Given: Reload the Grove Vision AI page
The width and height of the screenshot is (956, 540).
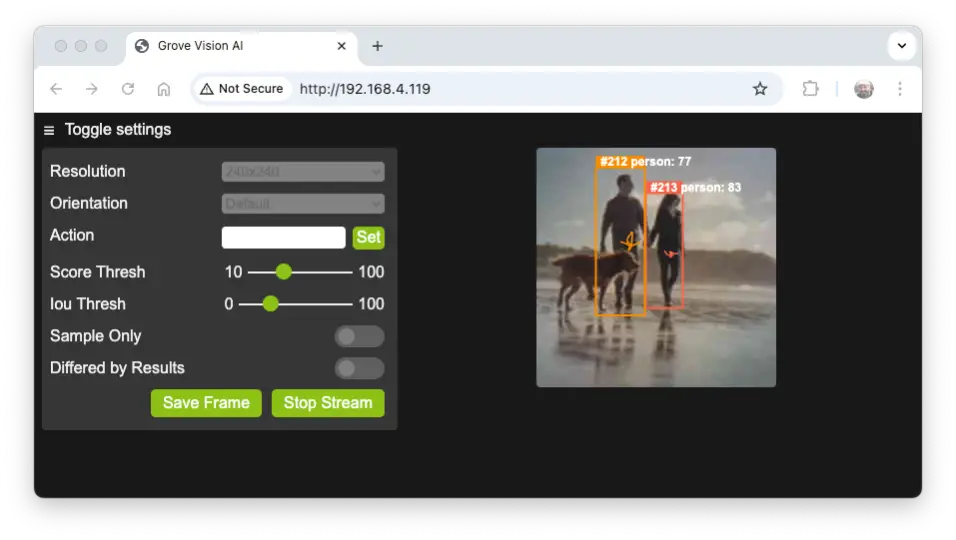Looking at the screenshot, I should [128, 89].
